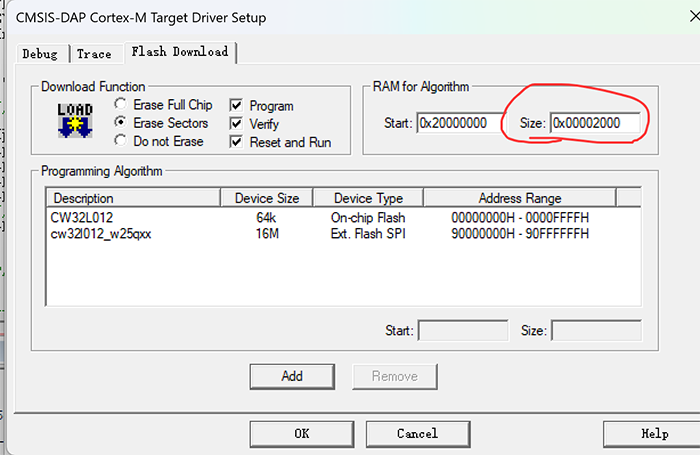Image resolution: width=700 pixels, height=455 pixels.
Task: Choose the Do not Erase option
Action: point(121,141)
